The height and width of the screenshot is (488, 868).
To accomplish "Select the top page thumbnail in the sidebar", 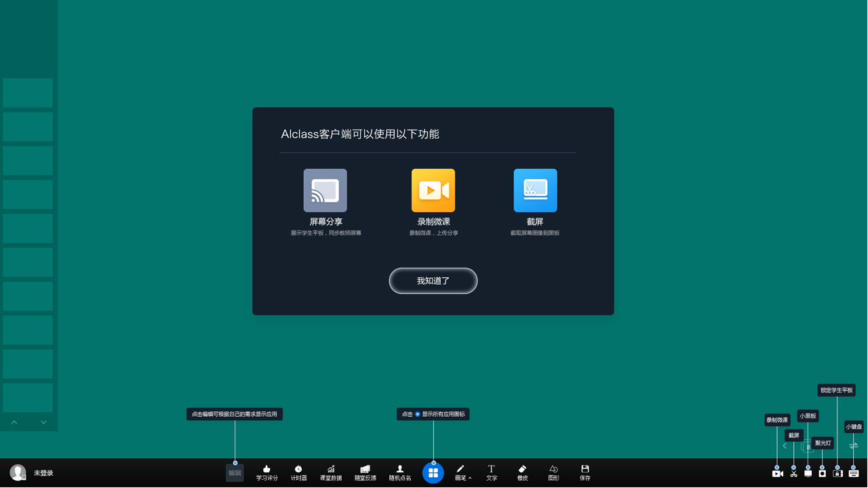I will click(x=28, y=93).
